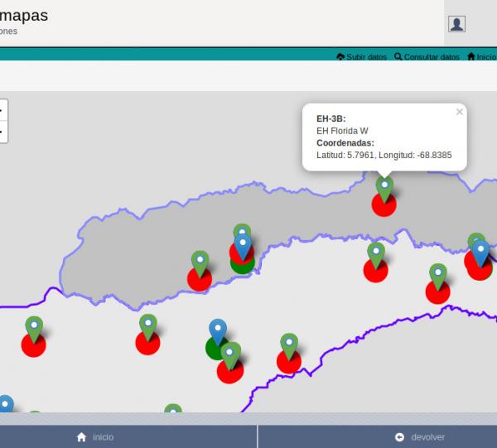The image size is (497, 448).
Task: Close the EH-3B popup
Action: point(460,112)
